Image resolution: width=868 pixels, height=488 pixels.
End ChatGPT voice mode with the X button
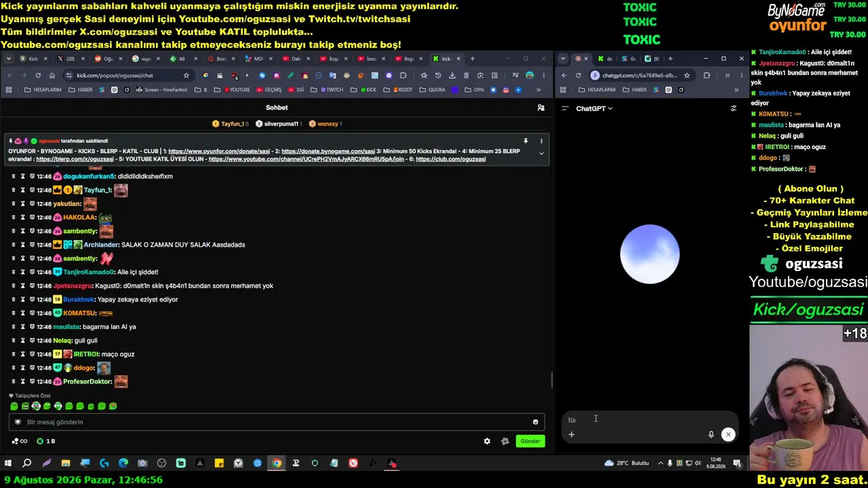tap(728, 434)
